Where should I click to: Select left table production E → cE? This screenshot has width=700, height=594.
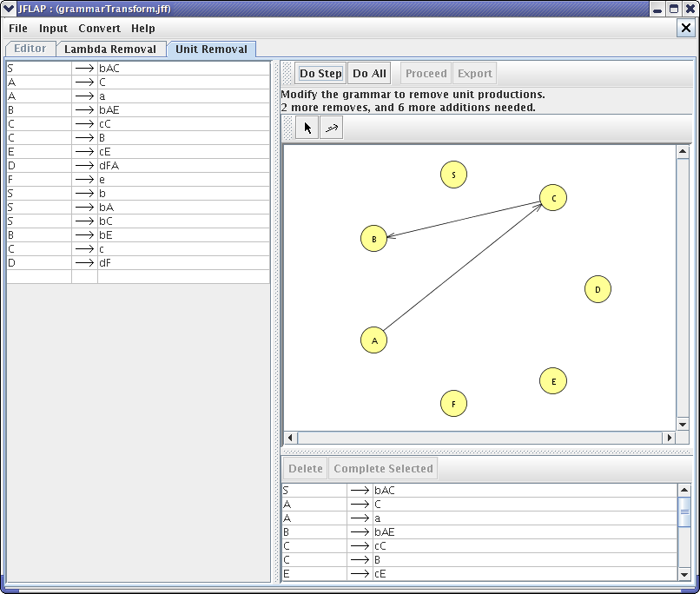point(138,152)
